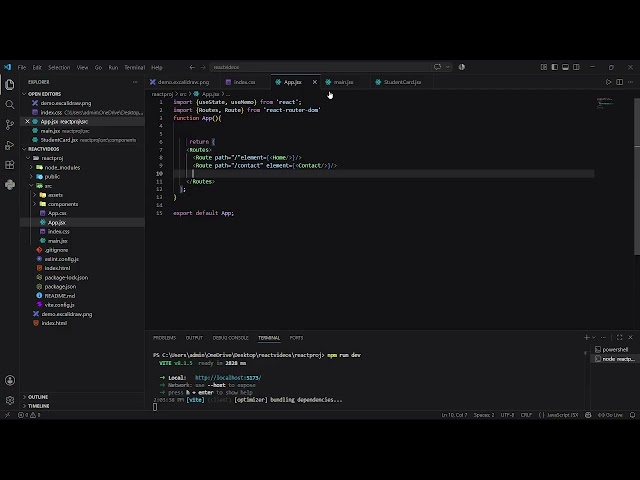Open the localhost:5173 link in terminal
Image resolution: width=640 pixels, height=480 pixels.
pyautogui.click(x=228, y=378)
